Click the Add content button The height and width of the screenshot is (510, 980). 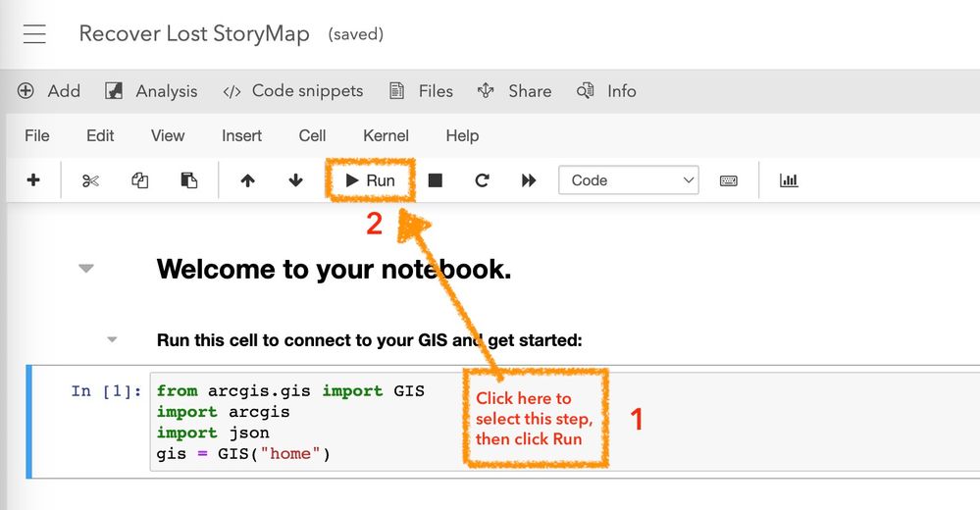pos(49,91)
